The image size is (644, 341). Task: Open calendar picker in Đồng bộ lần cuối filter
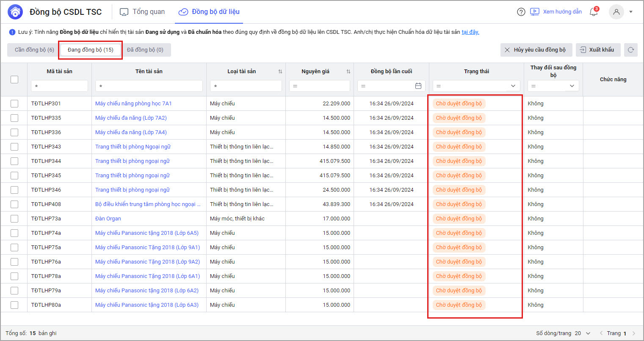point(418,86)
